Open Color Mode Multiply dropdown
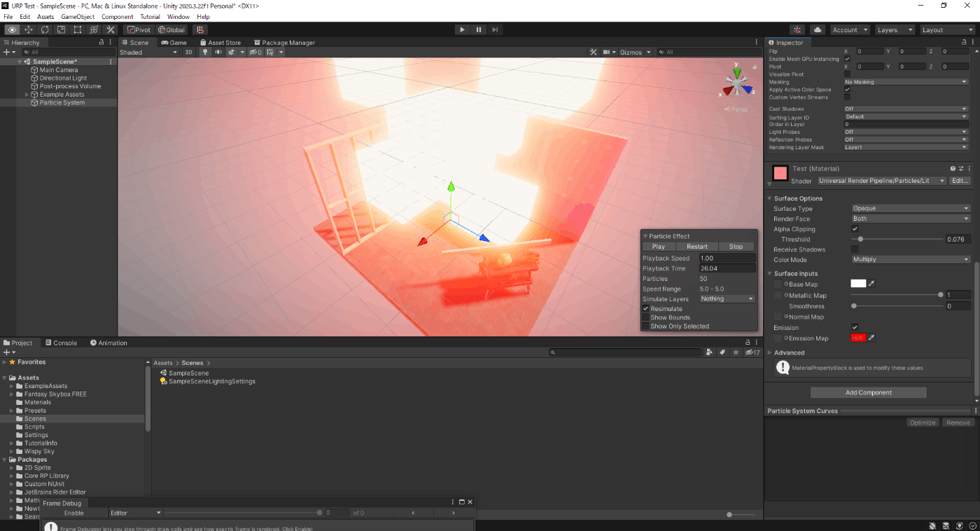This screenshot has height=531, width=980. click(x=910, y=260)
